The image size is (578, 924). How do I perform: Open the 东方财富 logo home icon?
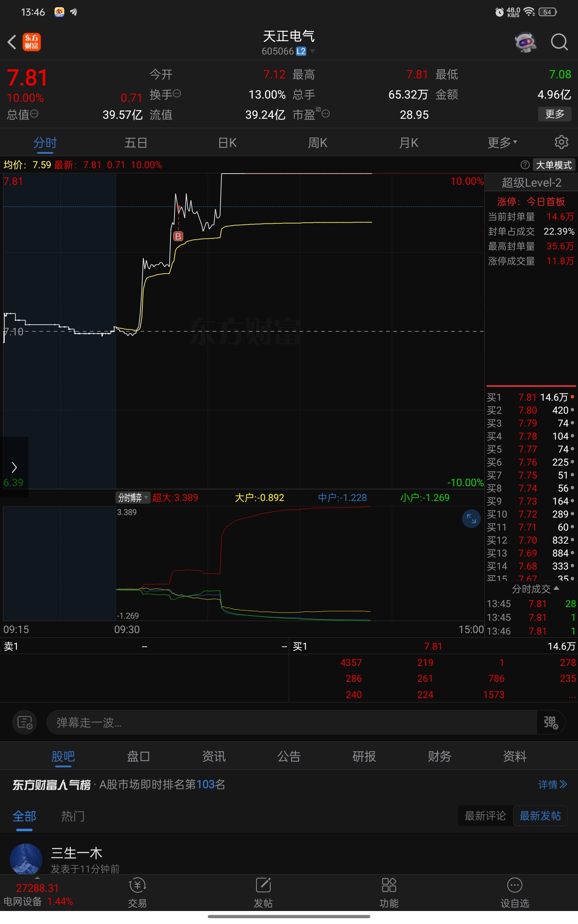[x=32, y=42]
